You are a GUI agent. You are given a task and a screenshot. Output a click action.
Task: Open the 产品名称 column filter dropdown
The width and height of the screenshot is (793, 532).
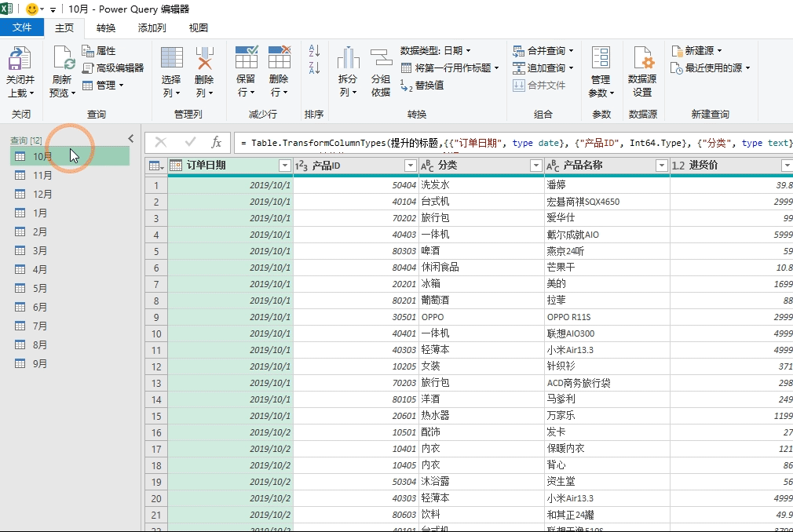coord(662,166)
